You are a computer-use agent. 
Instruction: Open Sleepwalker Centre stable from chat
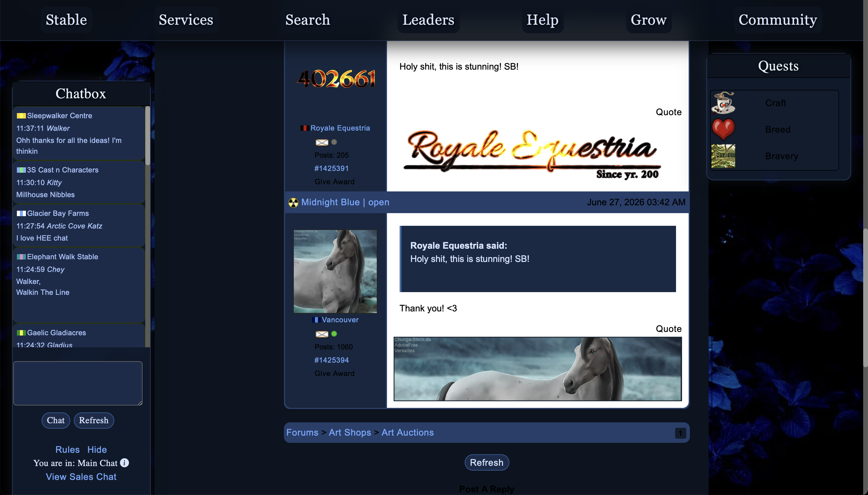pos(59,115)
